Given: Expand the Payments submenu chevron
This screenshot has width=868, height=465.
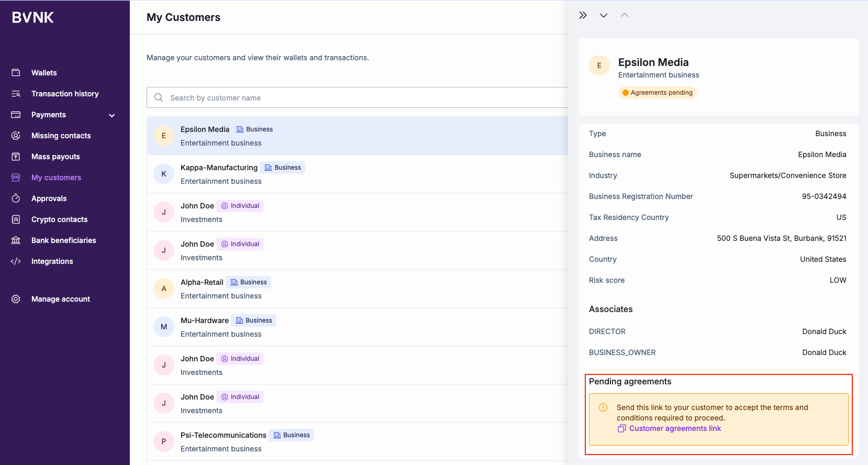Looking at the screenshot, I should (112, 115).
